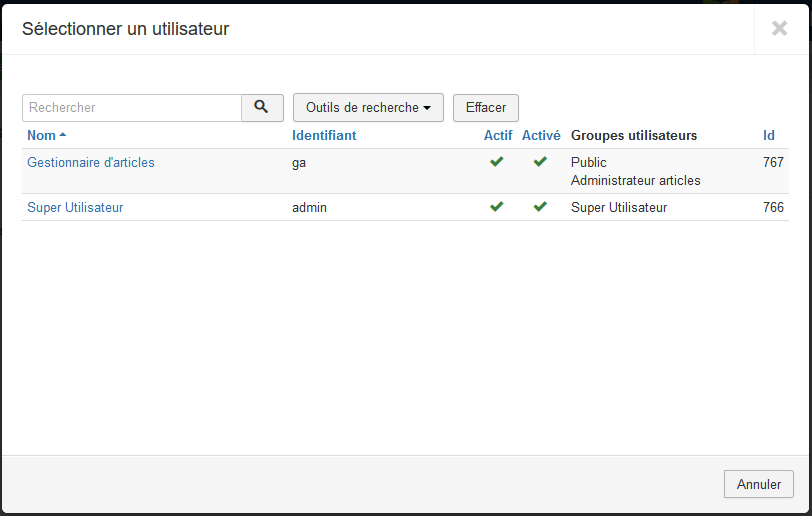Click the magnifier search button
812x516 pixels.
pyautogui.click(x=262, y=107)
